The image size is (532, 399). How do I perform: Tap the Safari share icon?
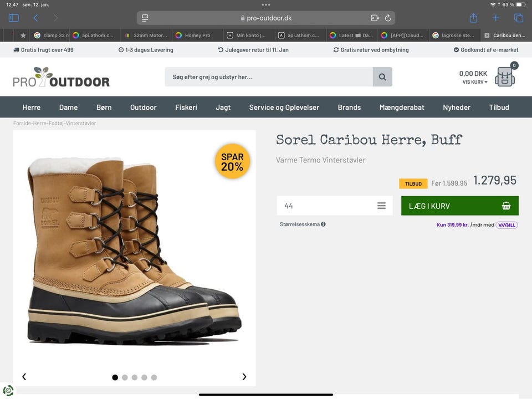473,18
